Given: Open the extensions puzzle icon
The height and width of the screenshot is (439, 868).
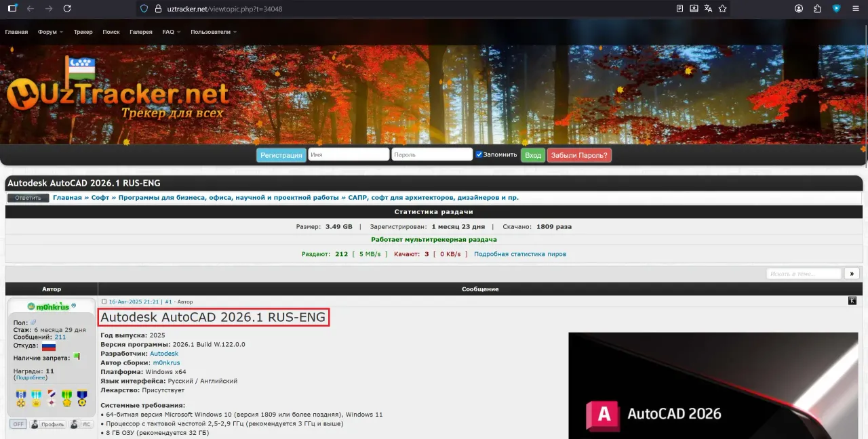Looking at the screenshot, I should [x=817, y=9].
